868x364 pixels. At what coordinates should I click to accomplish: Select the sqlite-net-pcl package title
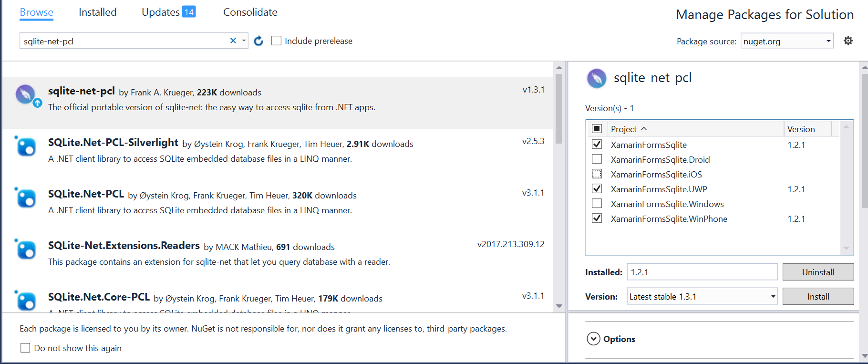point(82,91)
